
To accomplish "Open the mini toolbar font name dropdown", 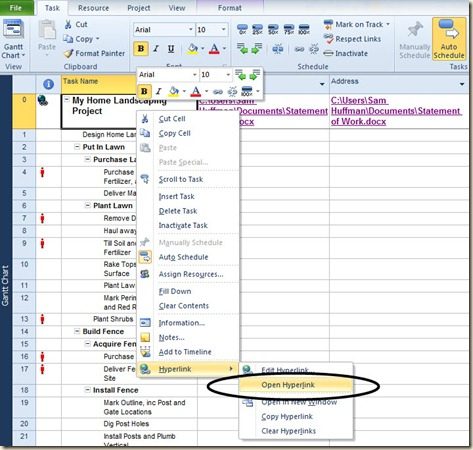I will coord(195,75).
